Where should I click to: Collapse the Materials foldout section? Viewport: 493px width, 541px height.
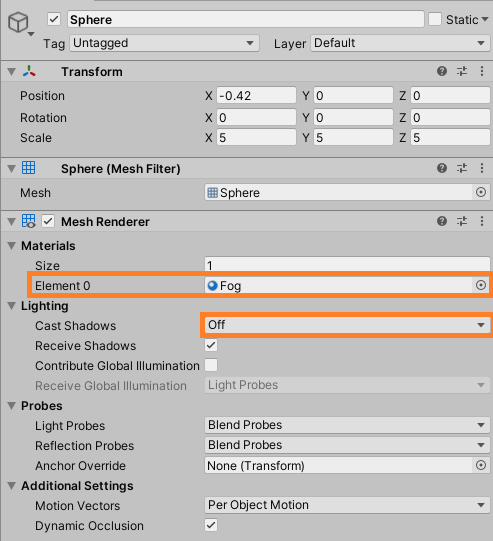(x=12, y=246)
